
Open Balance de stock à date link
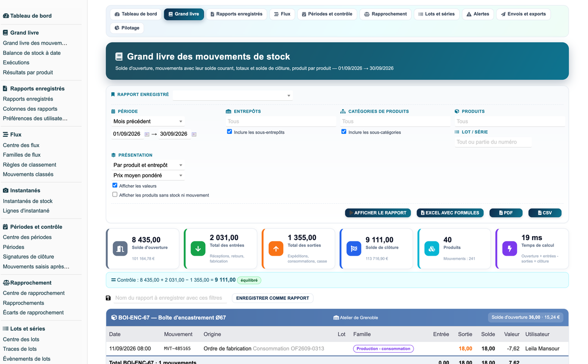tap(32, 53)
